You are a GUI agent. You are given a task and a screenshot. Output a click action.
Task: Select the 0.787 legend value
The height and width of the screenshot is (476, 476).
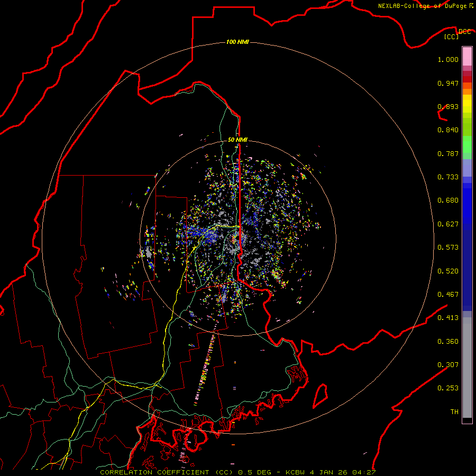[x=448, y=153]
